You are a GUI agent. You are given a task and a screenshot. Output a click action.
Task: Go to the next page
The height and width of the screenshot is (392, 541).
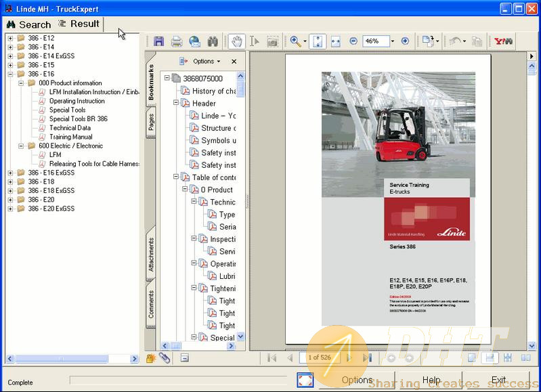(x=349, y=358)
